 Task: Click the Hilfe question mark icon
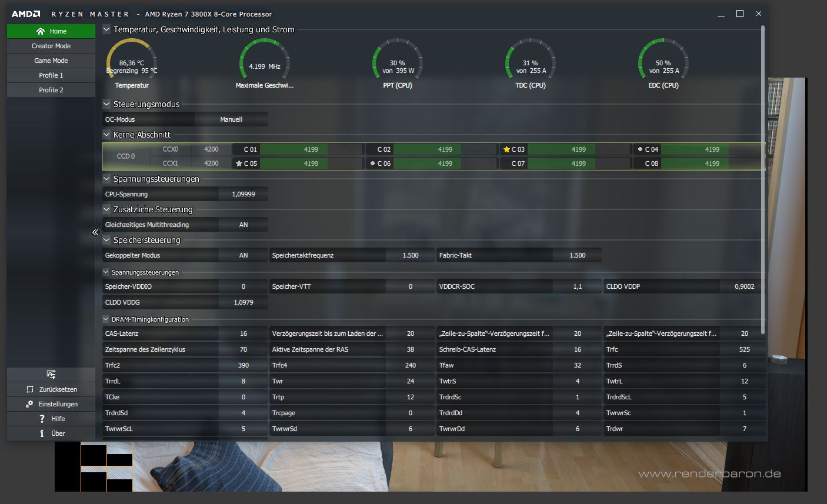[x=42, y=419]
